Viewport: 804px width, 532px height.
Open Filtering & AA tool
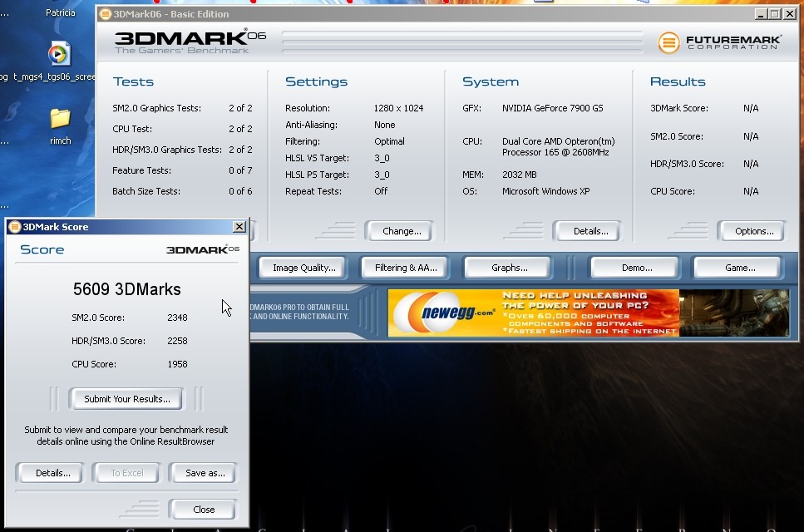point(406,268)
